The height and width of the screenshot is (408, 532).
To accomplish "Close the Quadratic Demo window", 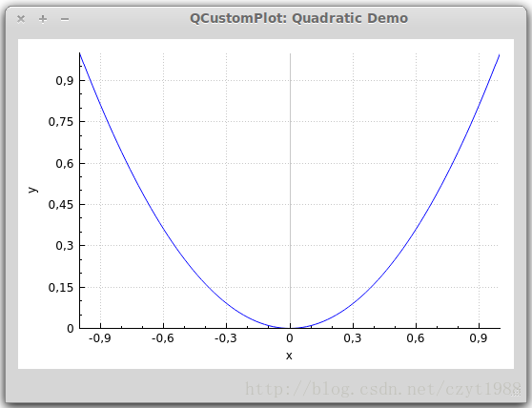I will pos(21,19).
